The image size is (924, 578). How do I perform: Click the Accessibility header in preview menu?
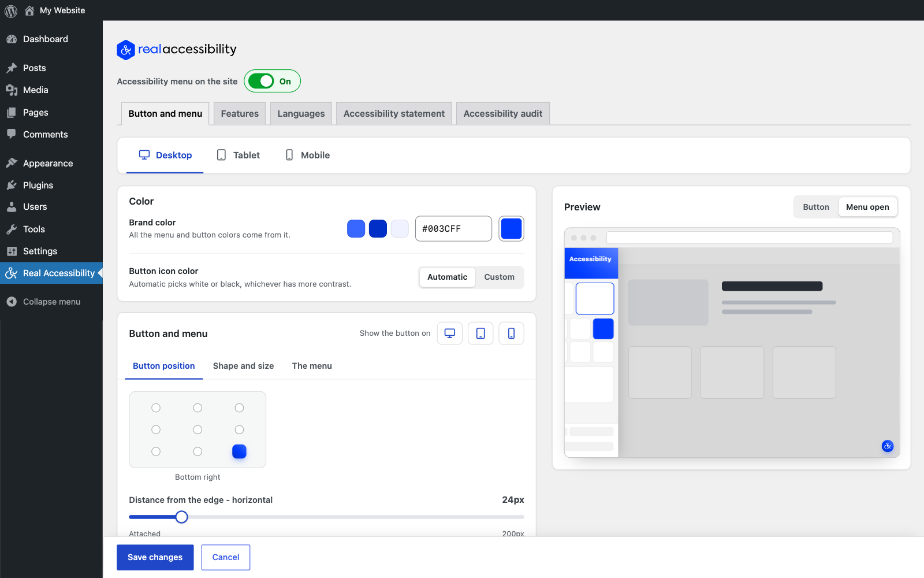pos(591,263)
